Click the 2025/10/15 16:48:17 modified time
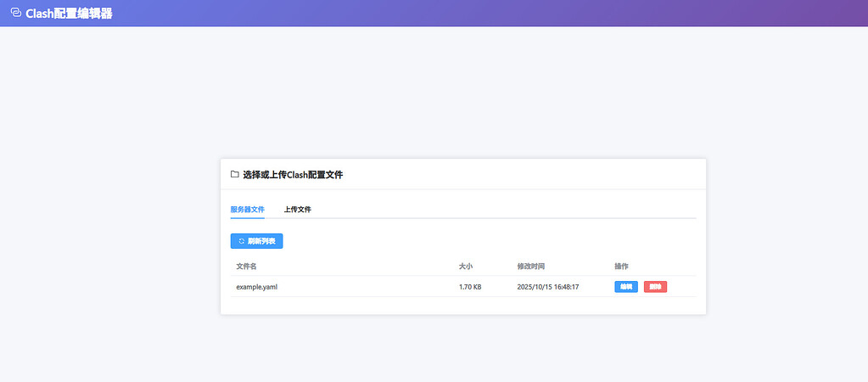This screenshot has height=382, width=868. pos(548,287)
